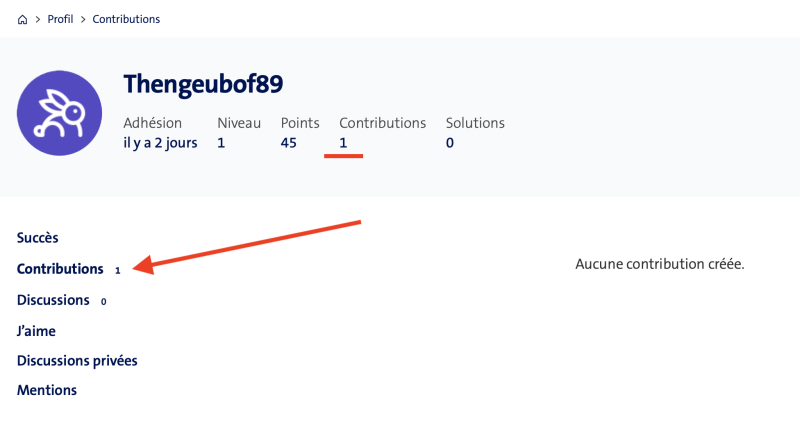Click the "il y a 2 jours" membership date

tap(160, 143)
